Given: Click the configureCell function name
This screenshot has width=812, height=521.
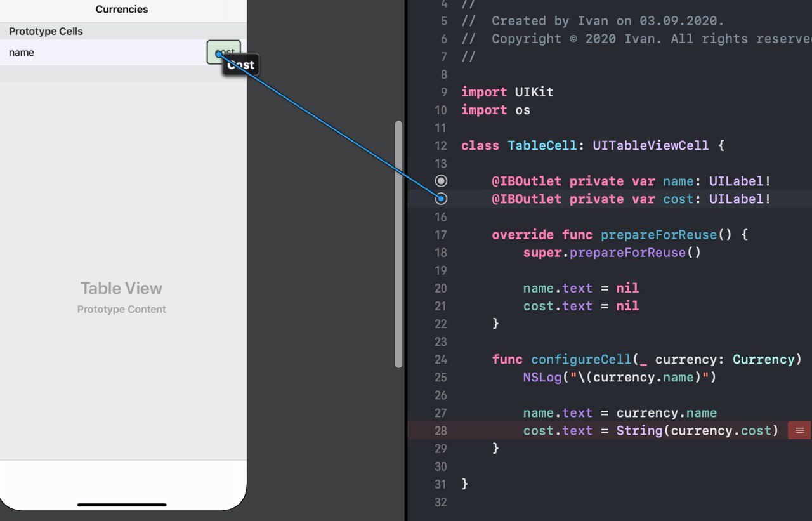Looking at the screenshot, I should click(581, 359).
